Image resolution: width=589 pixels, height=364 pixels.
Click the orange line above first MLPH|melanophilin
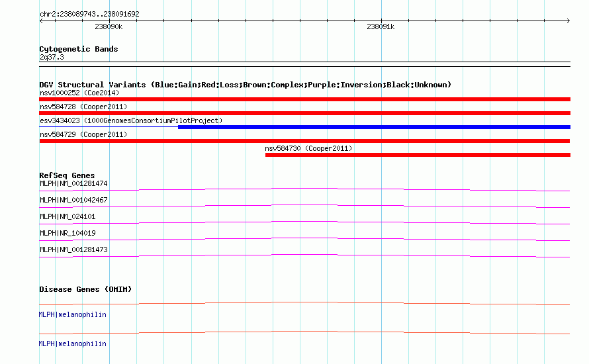pos(304,303)
